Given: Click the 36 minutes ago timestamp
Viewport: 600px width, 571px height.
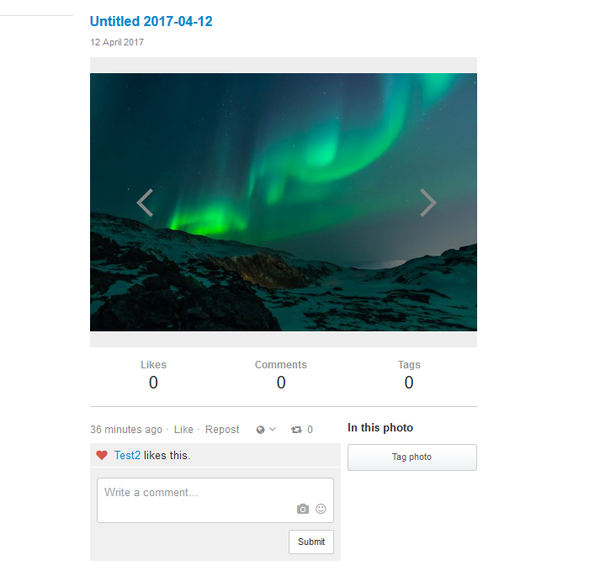Looking at the screenshot, I should [x=126, y=429].
